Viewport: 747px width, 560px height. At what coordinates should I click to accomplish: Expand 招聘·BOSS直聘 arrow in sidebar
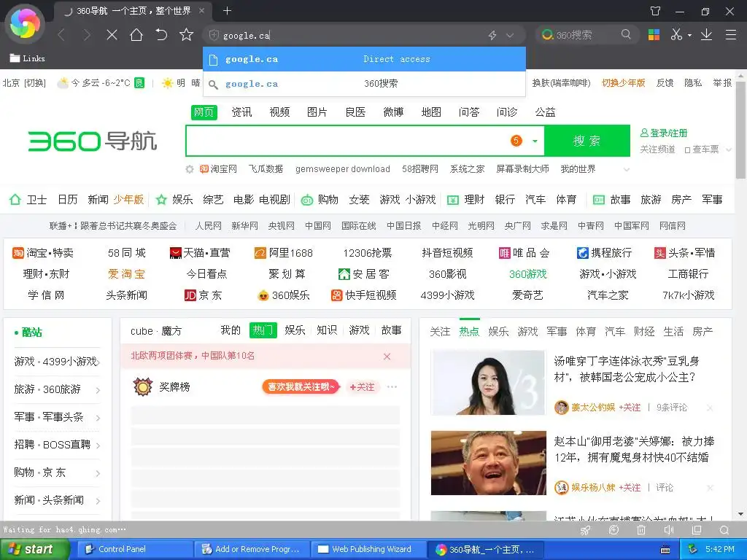(98, 446)
